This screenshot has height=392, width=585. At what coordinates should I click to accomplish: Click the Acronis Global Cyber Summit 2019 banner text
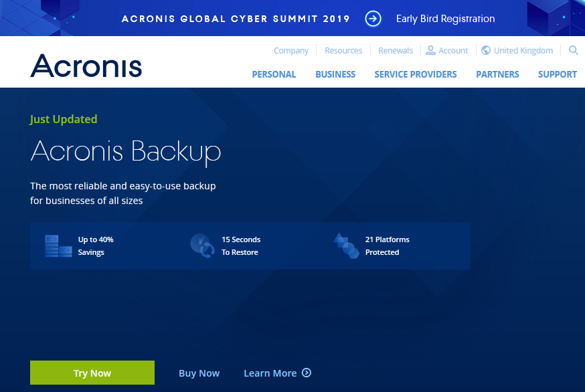tap(236, 19)
